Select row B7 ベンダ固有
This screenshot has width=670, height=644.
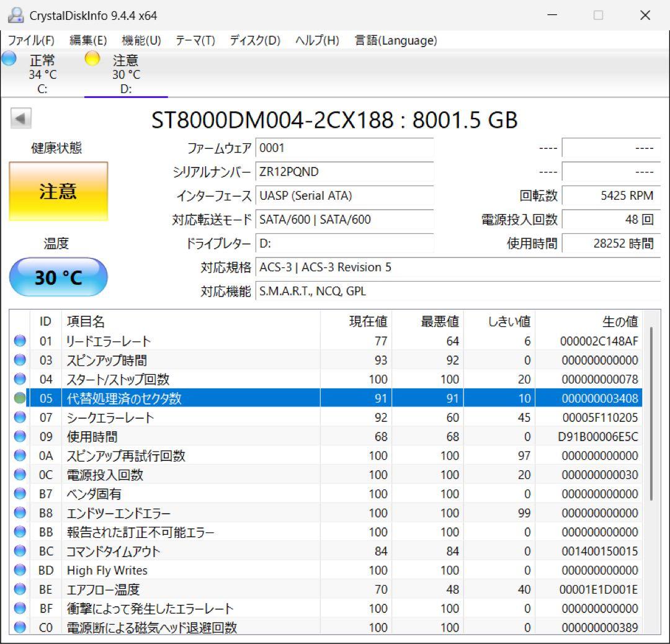coord(326,494)
